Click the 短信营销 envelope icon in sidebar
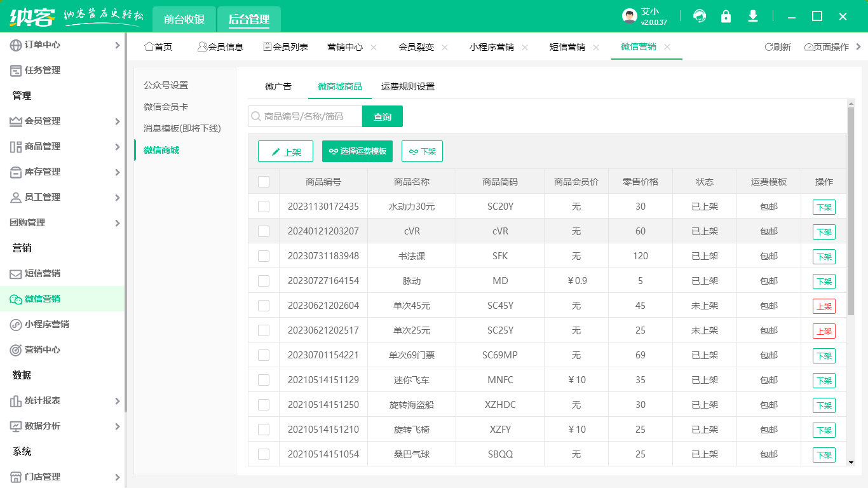The image size is (868, 488). tap(16, 274)
